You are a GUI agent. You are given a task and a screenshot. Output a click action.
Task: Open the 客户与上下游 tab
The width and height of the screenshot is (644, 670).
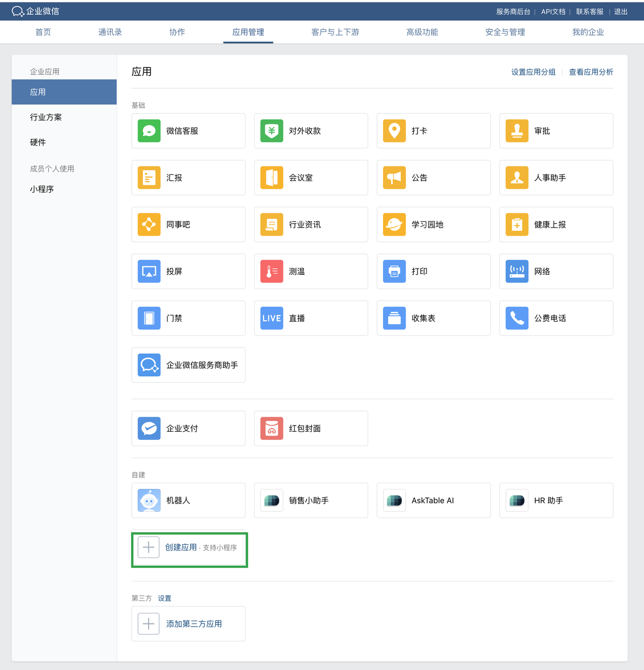[335, 32]
